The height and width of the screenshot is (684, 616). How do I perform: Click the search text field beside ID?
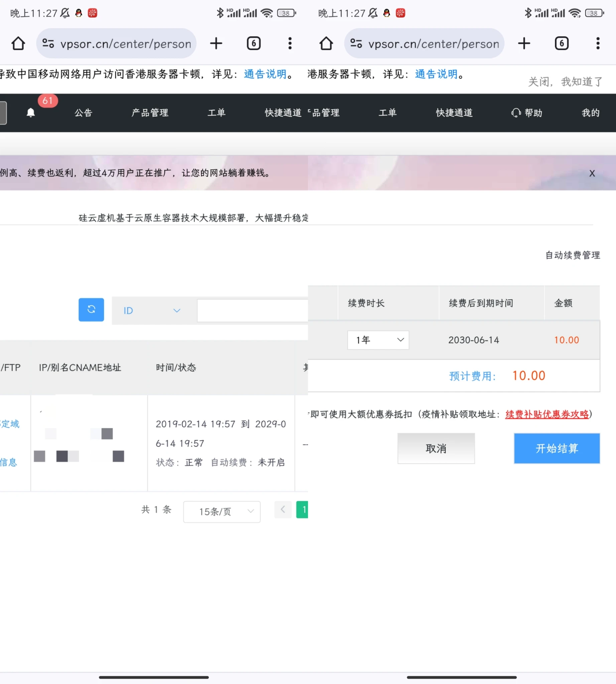[252, 311]
